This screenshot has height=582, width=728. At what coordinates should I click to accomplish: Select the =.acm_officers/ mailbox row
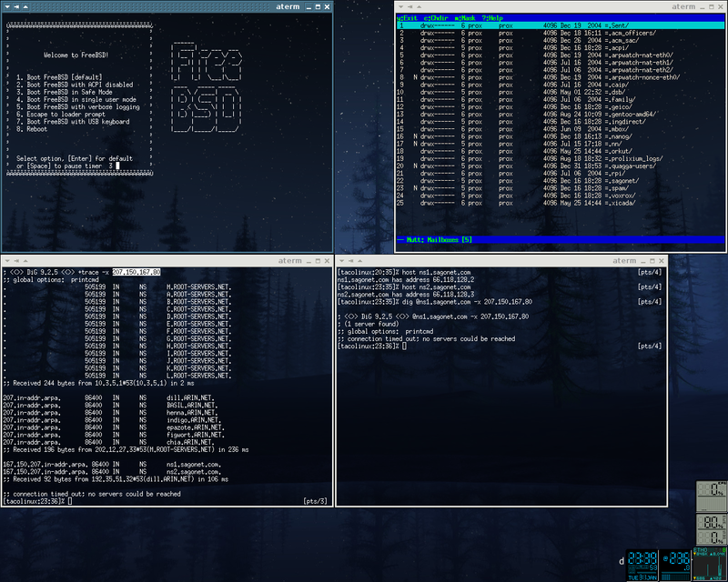[x=561, y=33]
